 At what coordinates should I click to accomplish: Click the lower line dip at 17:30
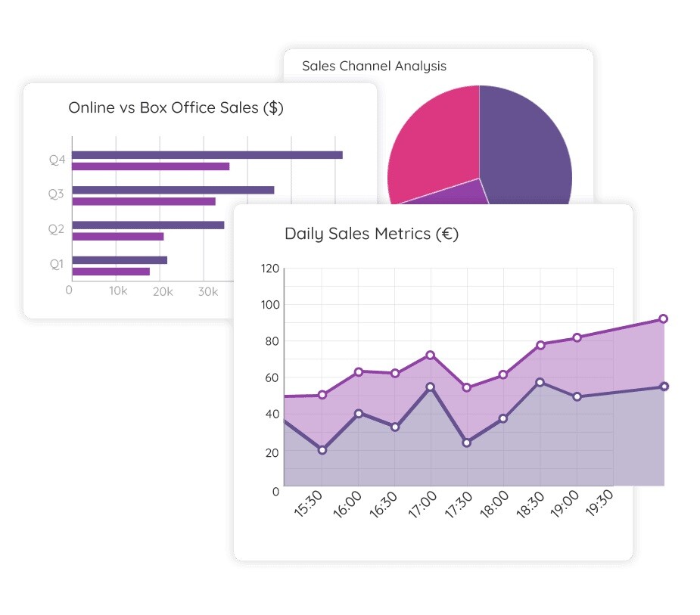coord(466,443)
